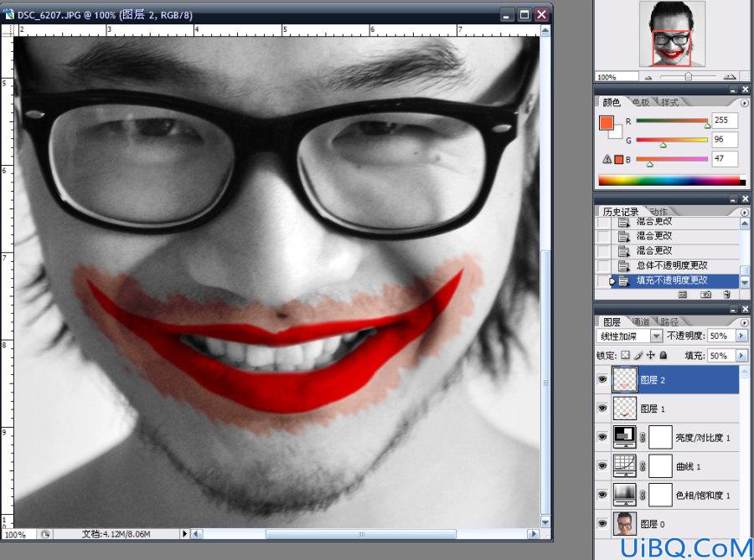Image resolution: width=754 pixels, height=560 pixels.
Task: Click the document zoom field 100%
Action: point(19,534)
